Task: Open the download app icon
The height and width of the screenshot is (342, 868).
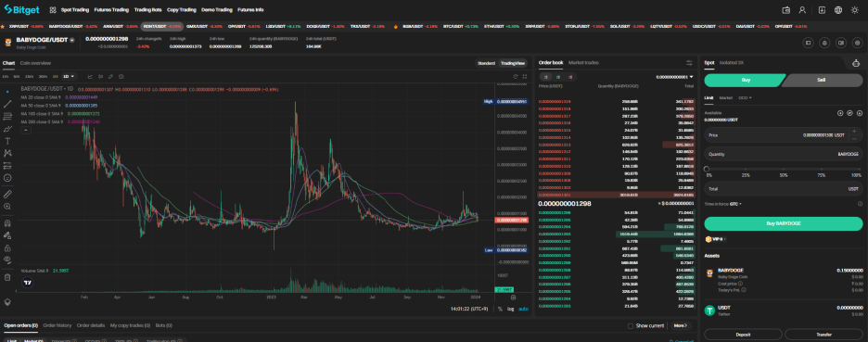Action: 822,10
